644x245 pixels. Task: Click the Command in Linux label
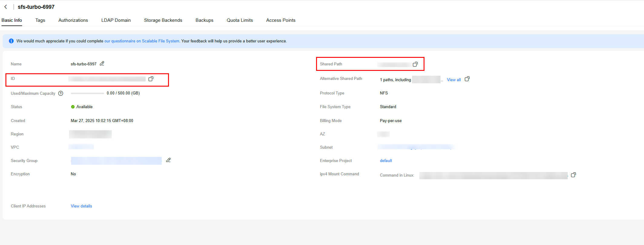pos(397,175)
